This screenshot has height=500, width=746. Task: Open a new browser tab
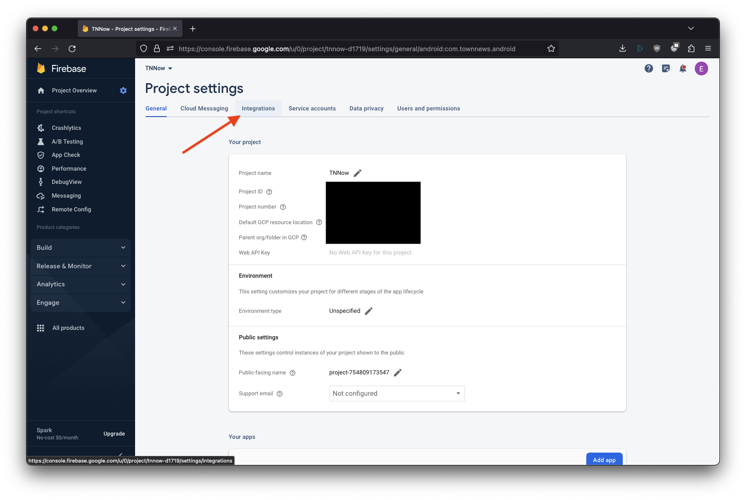[x=193, y=29]
